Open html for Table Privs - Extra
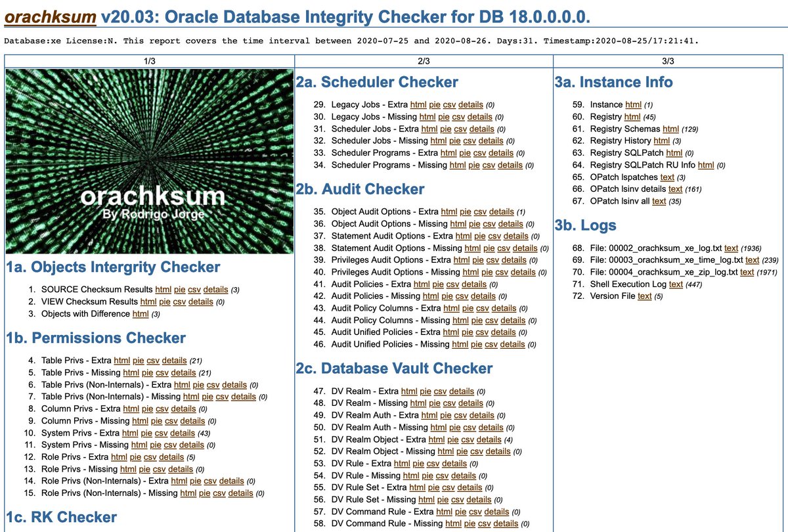 [x=121, y=361]
